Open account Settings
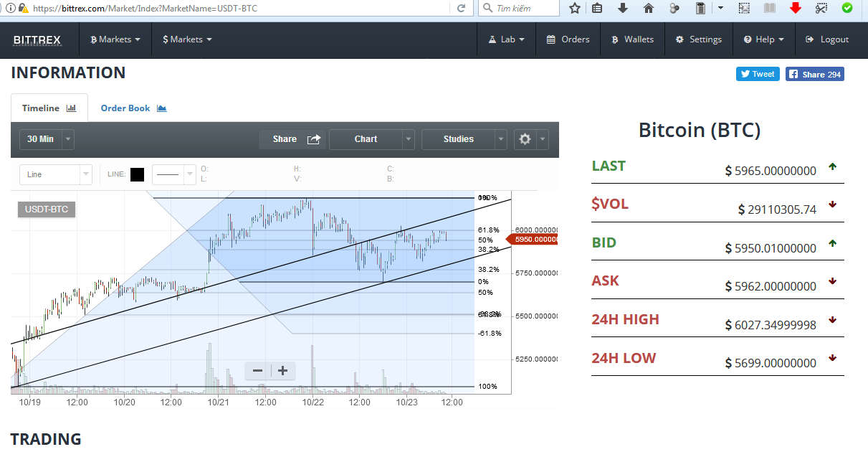The width and height of the screenshot is (868, 457). click(x=698, y=40)
